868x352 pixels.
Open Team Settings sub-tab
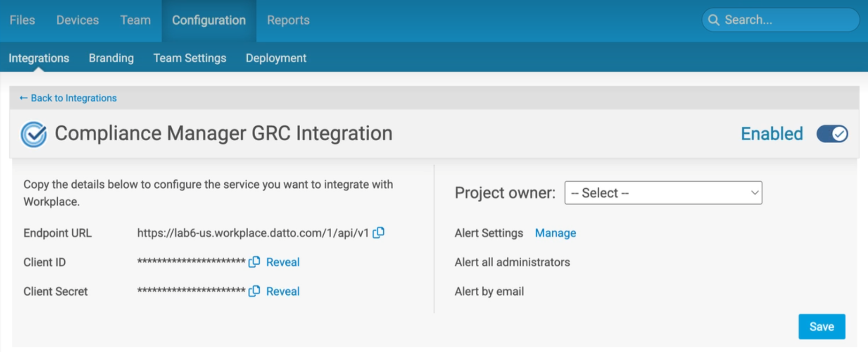[x=190, y=58]
